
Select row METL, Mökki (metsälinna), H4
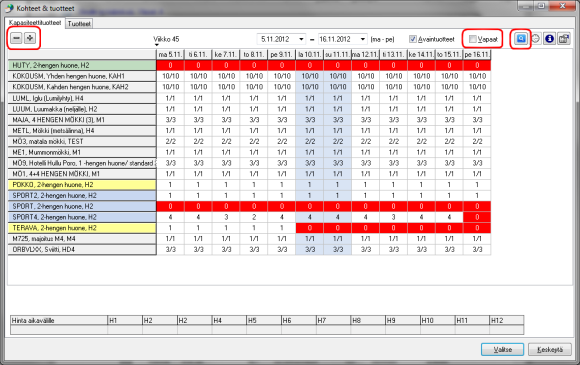pyautogui.click(x=82, y=130)
